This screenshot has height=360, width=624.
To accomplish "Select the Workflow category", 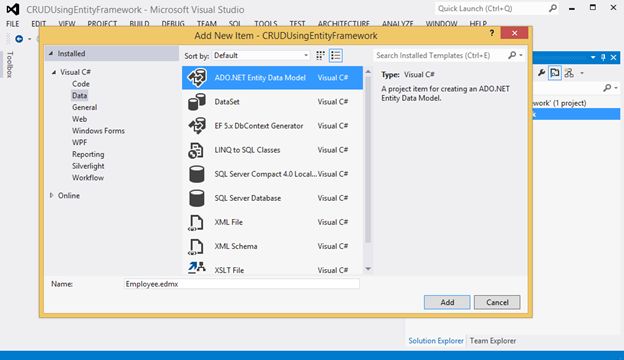I will pyautogui.click(x=88, y=178).
